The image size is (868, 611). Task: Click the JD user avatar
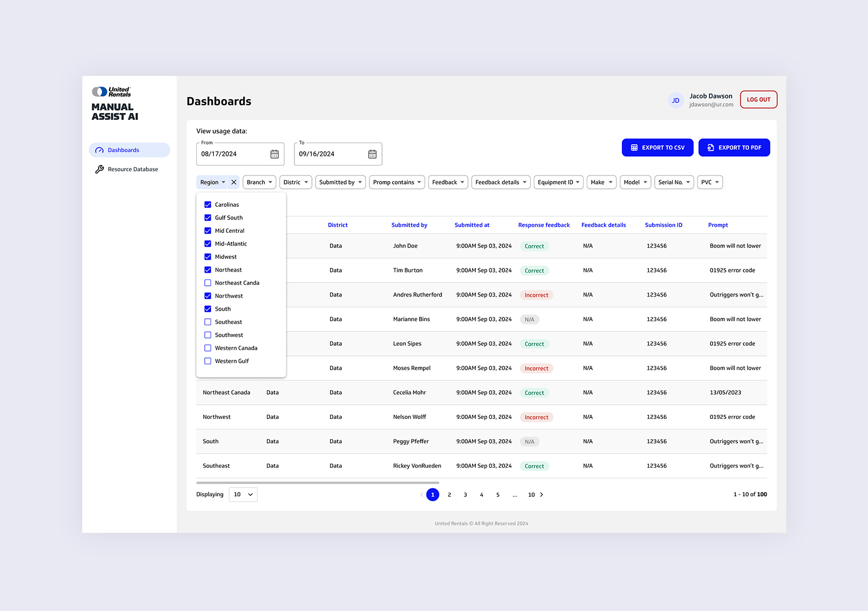[x=675, y=100]
